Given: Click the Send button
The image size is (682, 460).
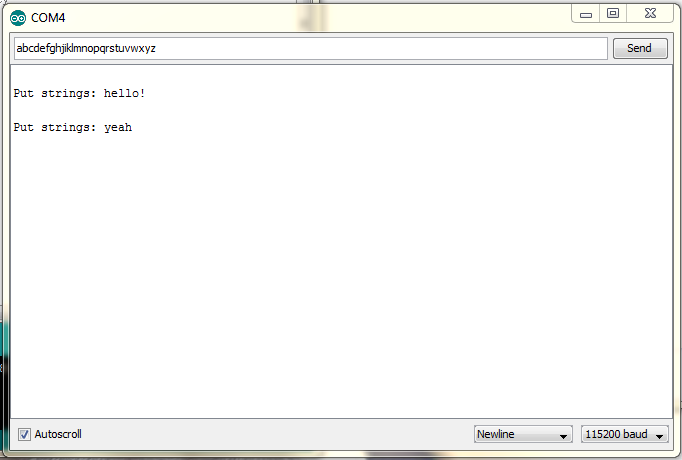Looking at the screenshot, I should 640,48.
